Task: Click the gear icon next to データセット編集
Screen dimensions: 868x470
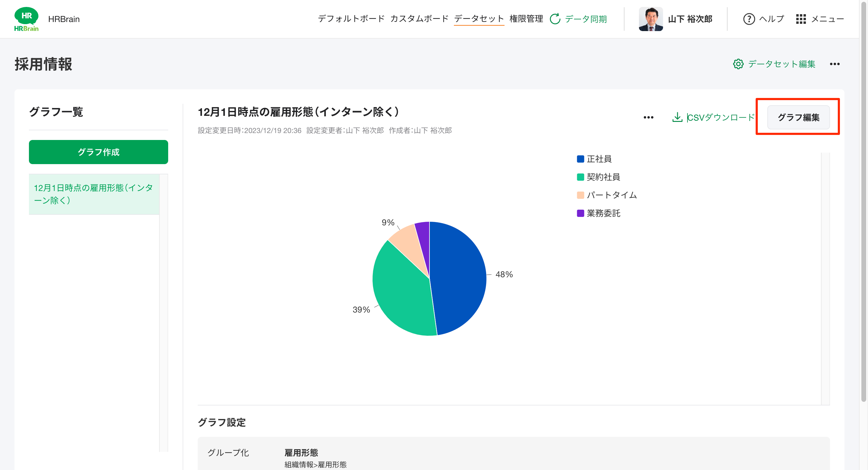Action: coord(738,64)
